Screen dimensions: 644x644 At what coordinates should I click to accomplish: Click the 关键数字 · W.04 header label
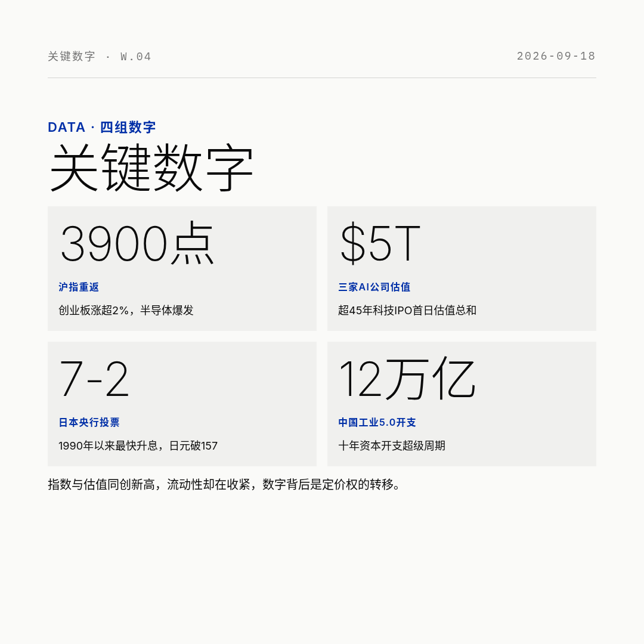pos(100,56)
